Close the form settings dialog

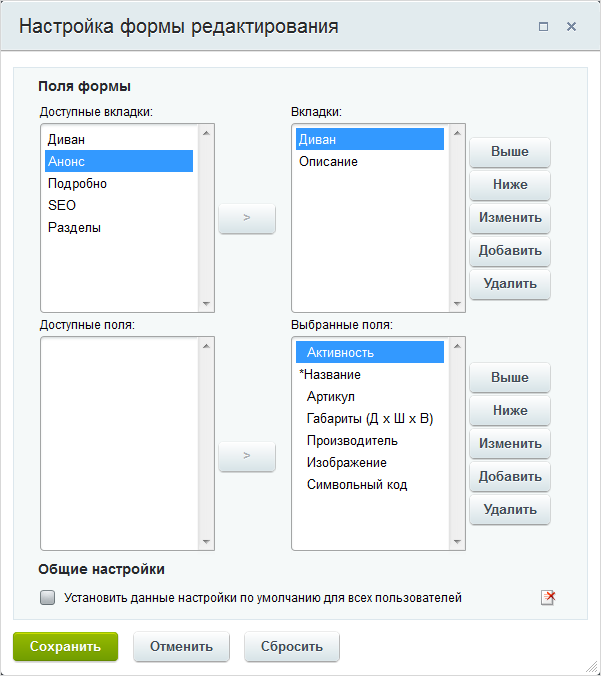point(571,27)
